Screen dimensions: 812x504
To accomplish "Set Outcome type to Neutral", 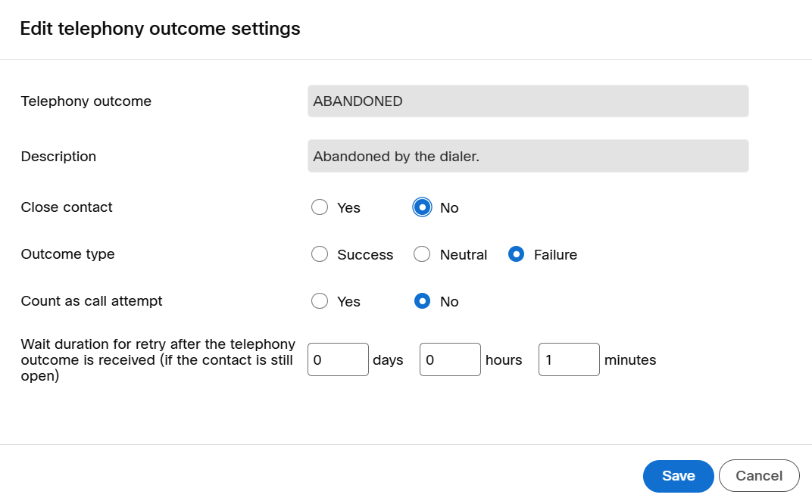I will [422, 254].
